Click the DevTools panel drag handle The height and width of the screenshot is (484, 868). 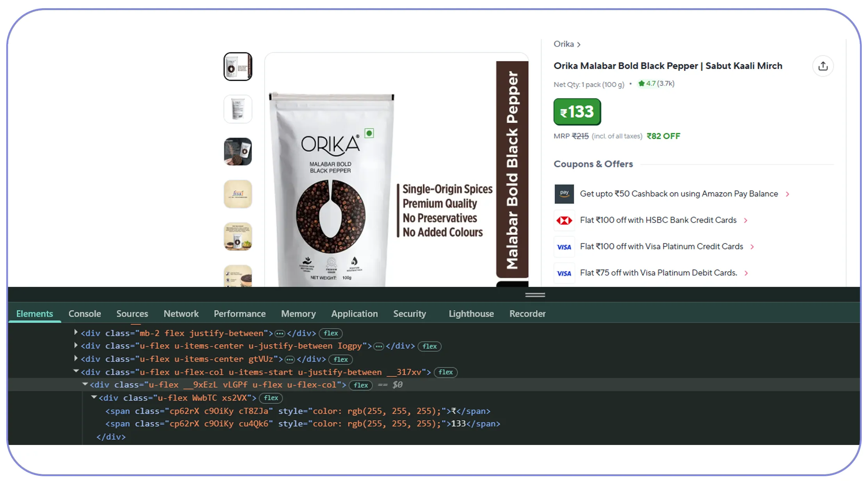point(535,295)
